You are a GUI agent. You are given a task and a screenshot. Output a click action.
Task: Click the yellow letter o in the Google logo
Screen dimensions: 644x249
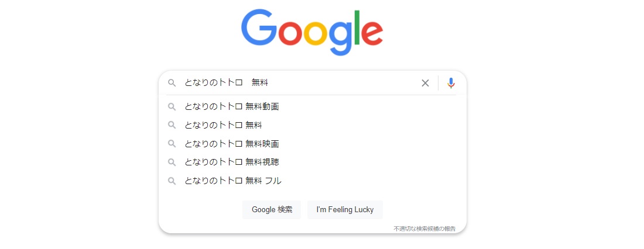click(315, 33)
